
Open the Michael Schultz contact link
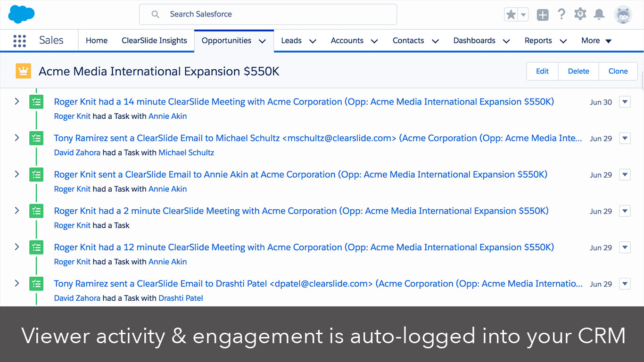coord(186,153)
